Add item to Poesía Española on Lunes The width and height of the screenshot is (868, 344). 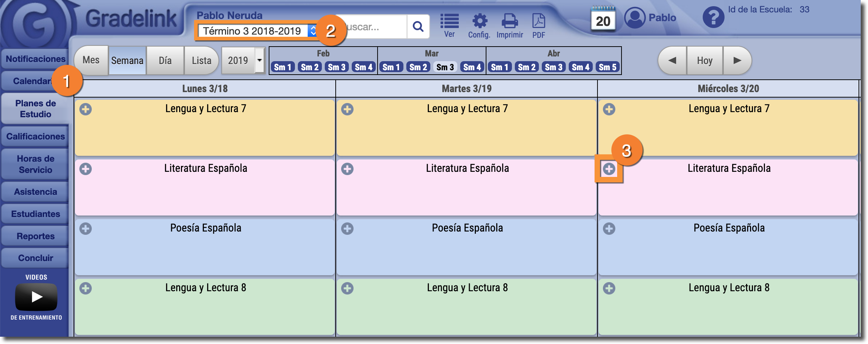(x=86, y=229)
